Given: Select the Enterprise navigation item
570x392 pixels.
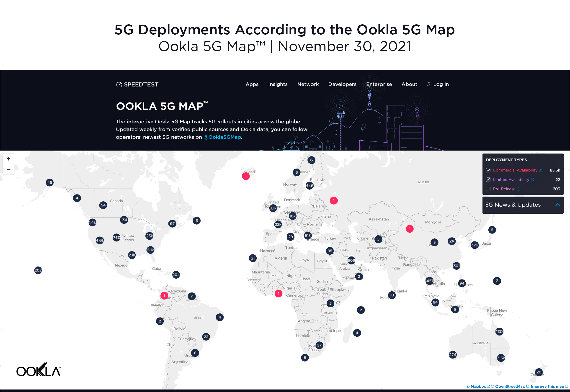Looking at the screenshot, I should point(379,84).
